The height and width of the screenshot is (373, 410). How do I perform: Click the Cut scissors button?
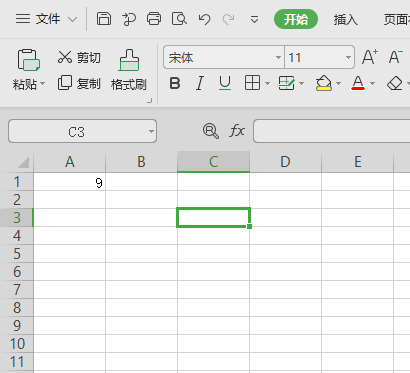79,57
